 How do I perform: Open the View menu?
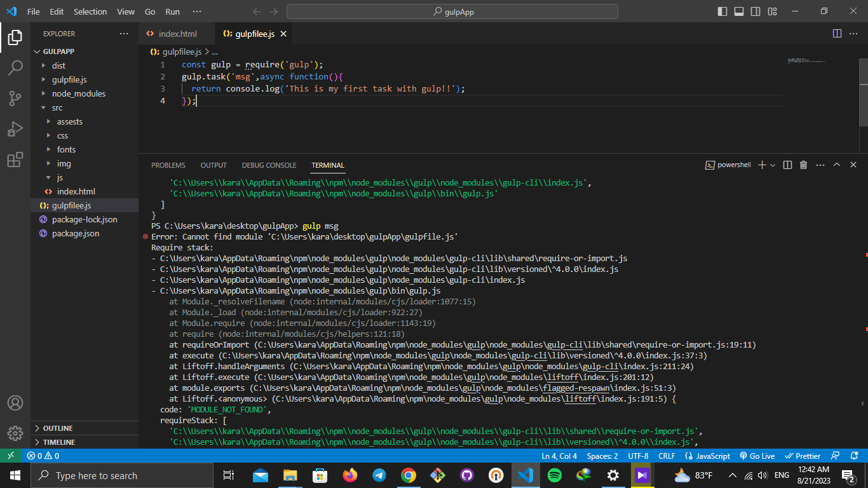click(x=126, y=11)
